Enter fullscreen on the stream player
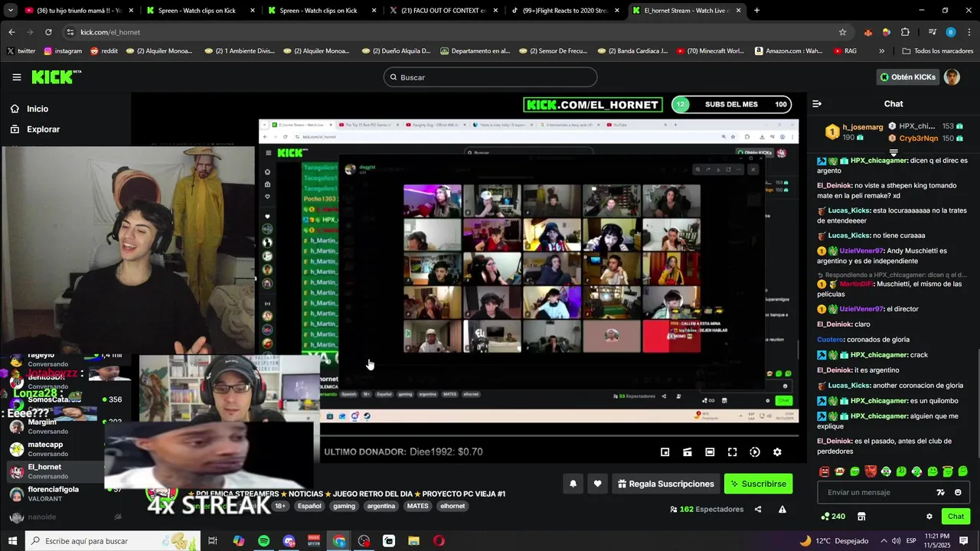 (x=732, y=452)
